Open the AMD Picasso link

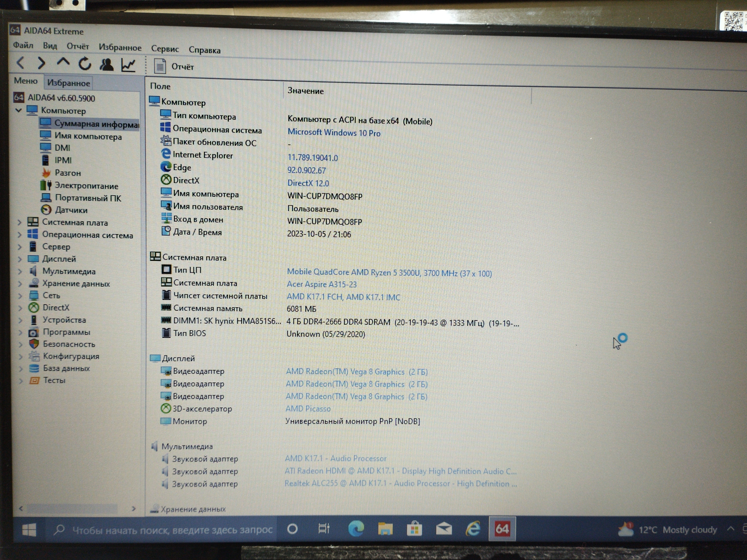(x=308, y=409)
